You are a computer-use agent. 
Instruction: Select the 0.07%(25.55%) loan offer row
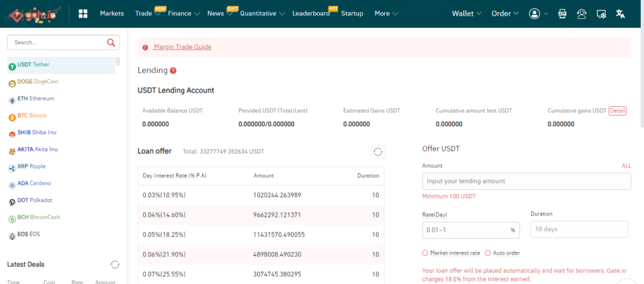coord(261,274)
